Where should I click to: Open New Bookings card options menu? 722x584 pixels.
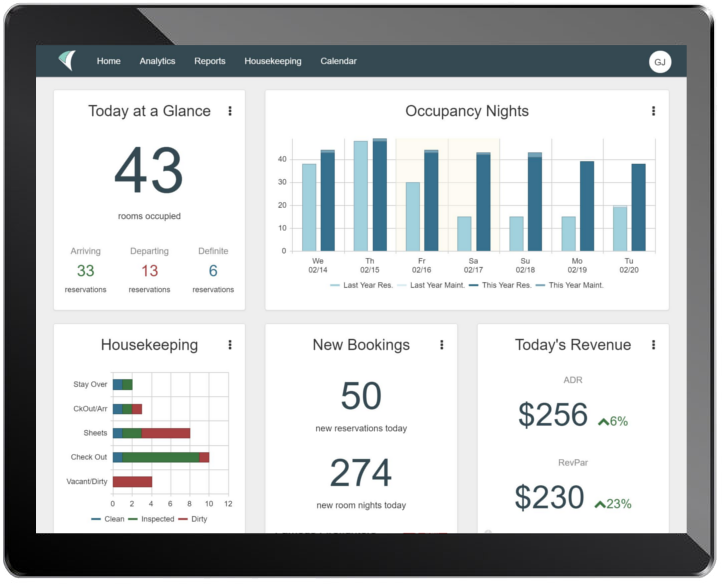click(441, 345)
